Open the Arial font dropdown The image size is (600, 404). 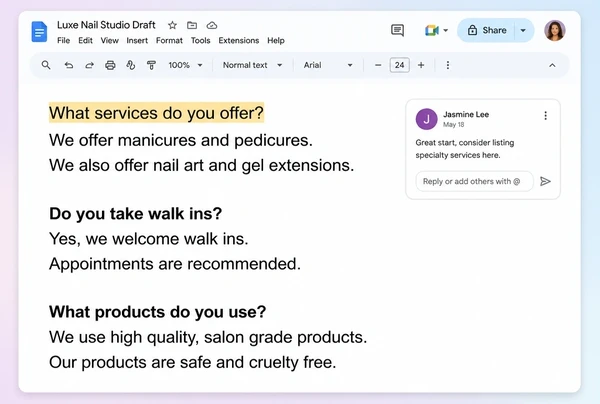click(x=328, y=65)
